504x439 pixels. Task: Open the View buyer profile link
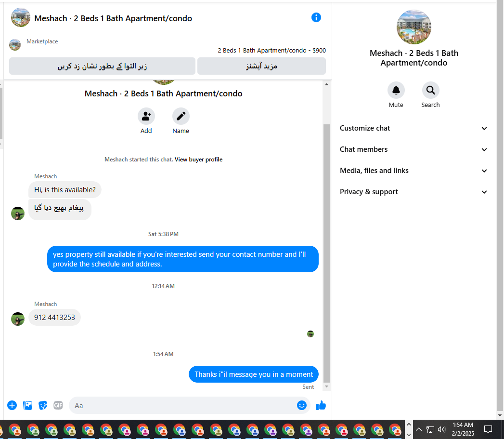tap(198, 160)
